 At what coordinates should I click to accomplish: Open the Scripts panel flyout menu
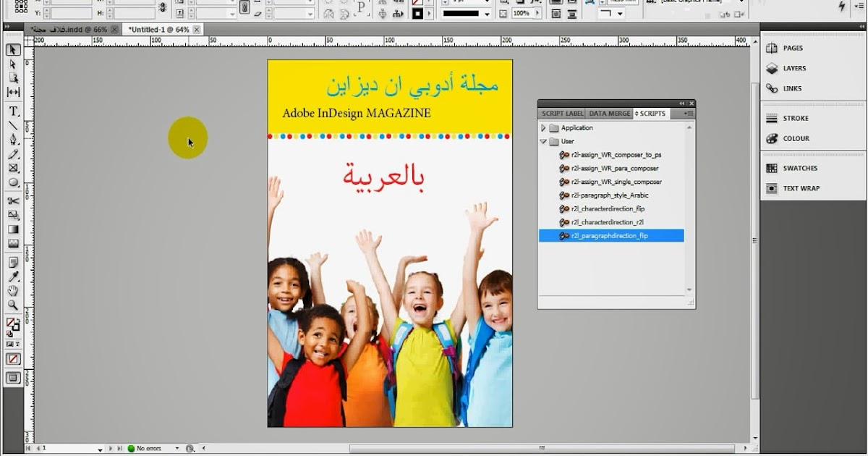pos(688,114)
